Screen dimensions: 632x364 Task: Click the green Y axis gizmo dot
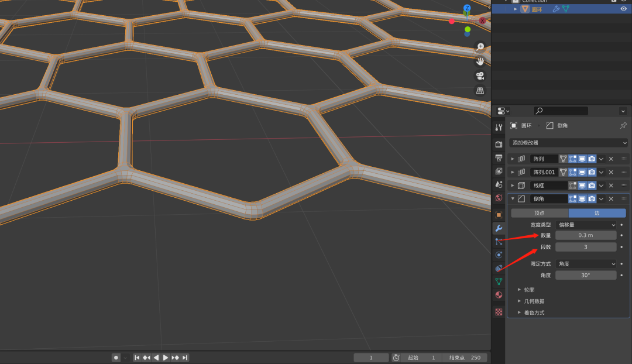tap(468, 29)
